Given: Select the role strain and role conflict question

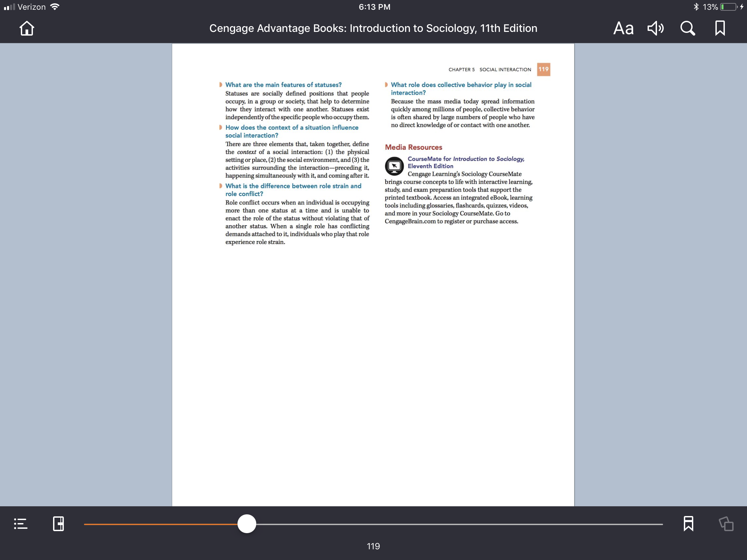Looking at the screenshot, I should [293, 190].
